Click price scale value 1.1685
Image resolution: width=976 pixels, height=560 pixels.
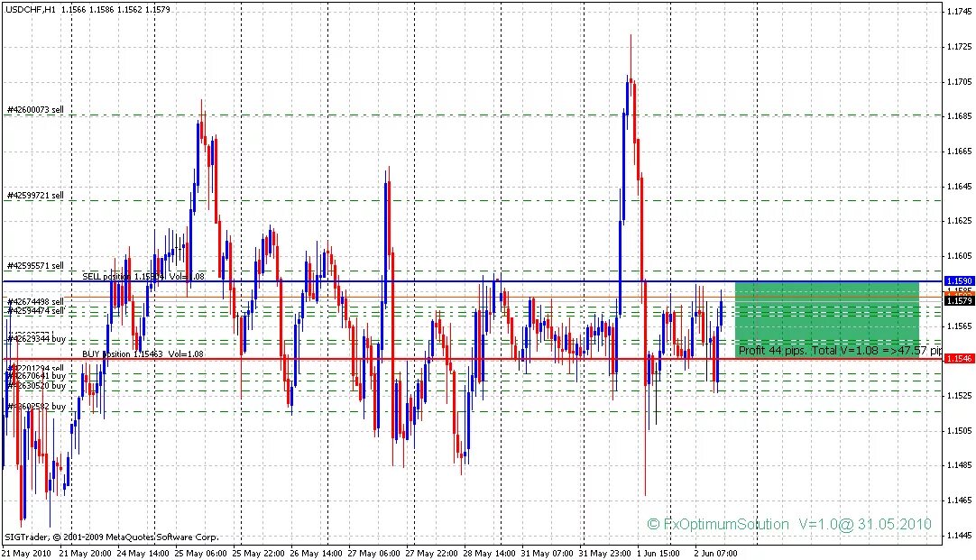959,115
